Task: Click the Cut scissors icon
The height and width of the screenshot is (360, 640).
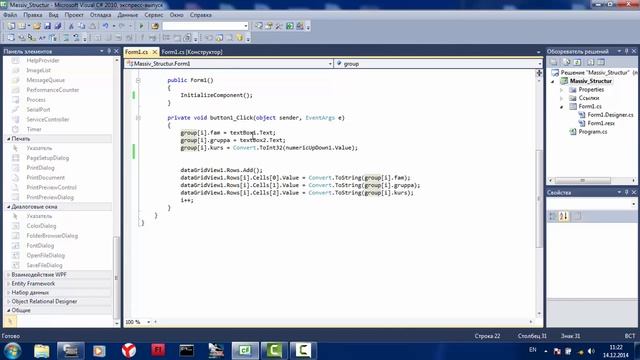Action: [71, 26]
